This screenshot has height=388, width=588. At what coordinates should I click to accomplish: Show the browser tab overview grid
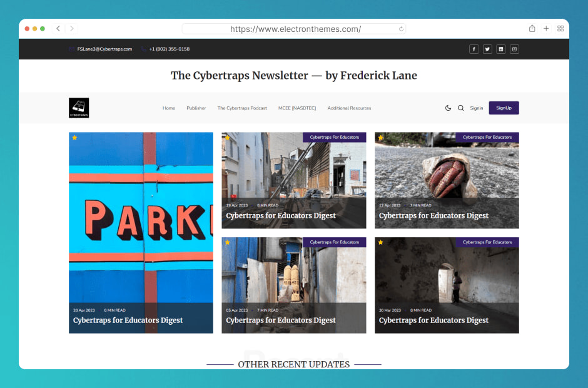pos(560,29)
